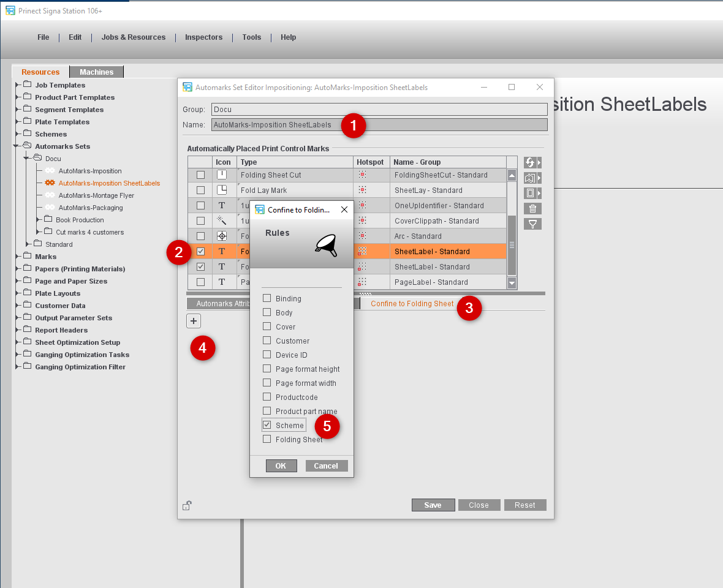Screen dimensions: 723x588
Task: Select AutoMarks-Packaging in the resources tree
Action: click(x=91, y=208)
